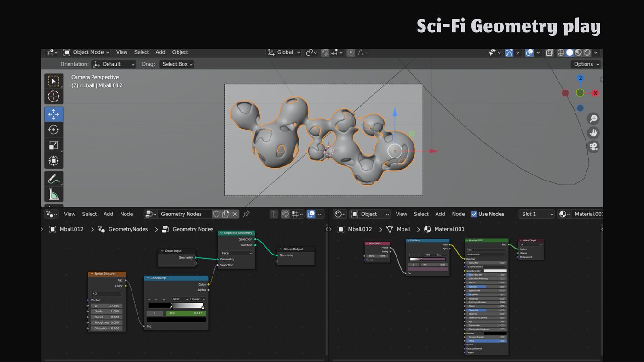Open Select menu in shader editor
This screenshot has height=362, width=644.
pos(421,214)
